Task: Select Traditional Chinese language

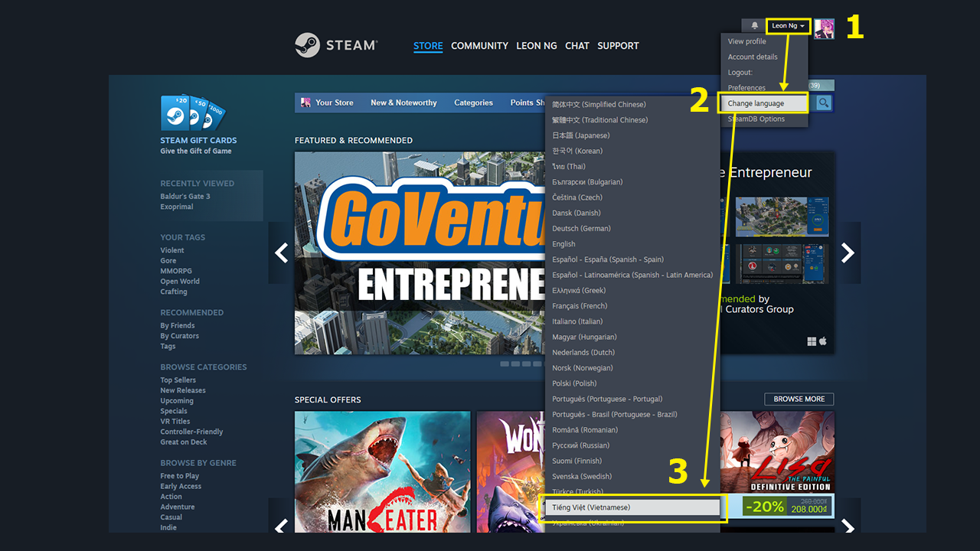Action: [632, 120]
